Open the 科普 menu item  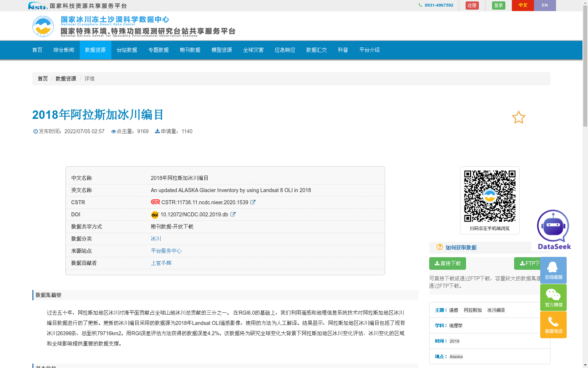point(343,50)
